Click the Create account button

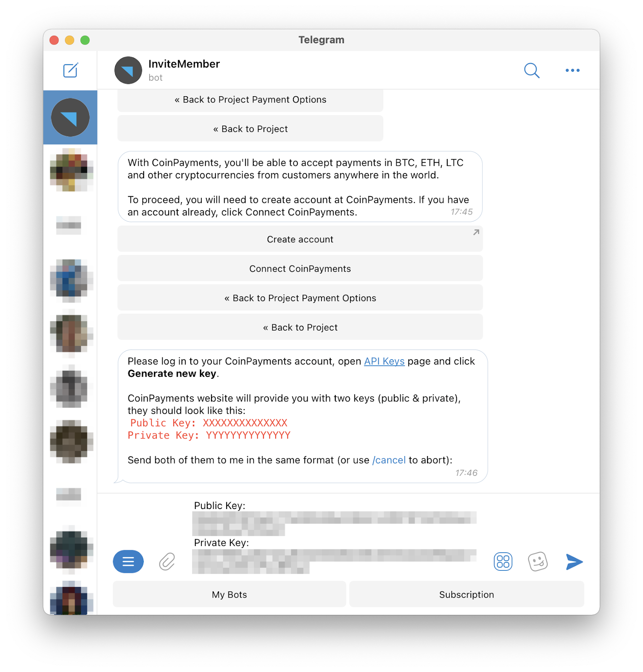(300, 239)
